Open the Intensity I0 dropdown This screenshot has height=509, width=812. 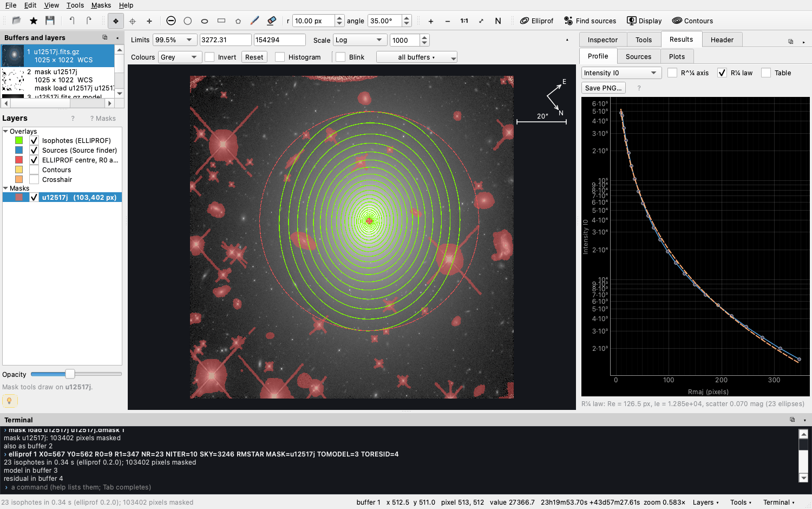[x=621, y=73]
